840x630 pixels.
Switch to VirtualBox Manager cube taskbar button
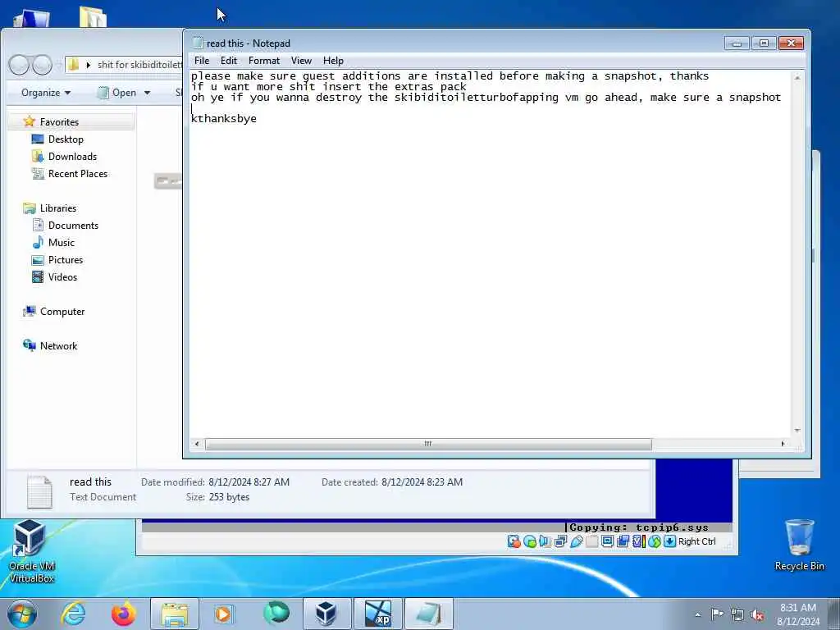point(326,614)
